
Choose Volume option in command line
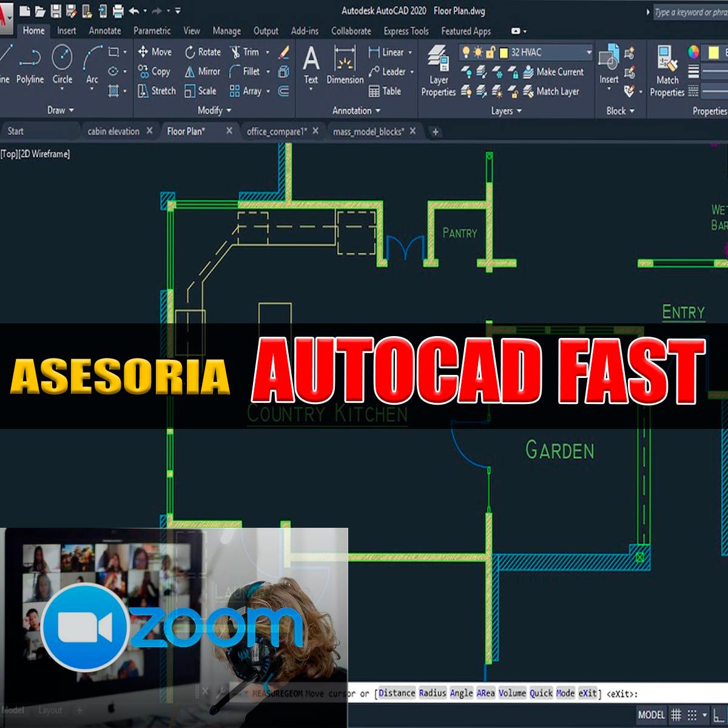513,693
